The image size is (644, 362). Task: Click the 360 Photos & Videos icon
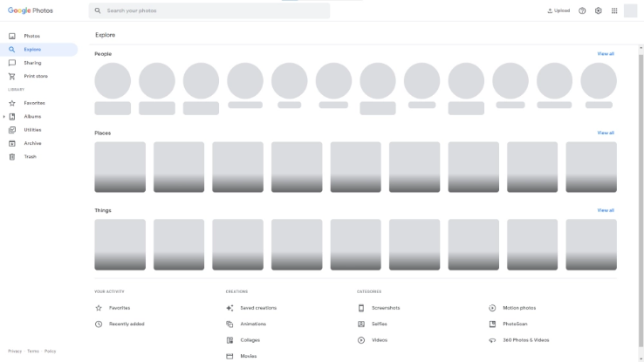pos(492,340)
